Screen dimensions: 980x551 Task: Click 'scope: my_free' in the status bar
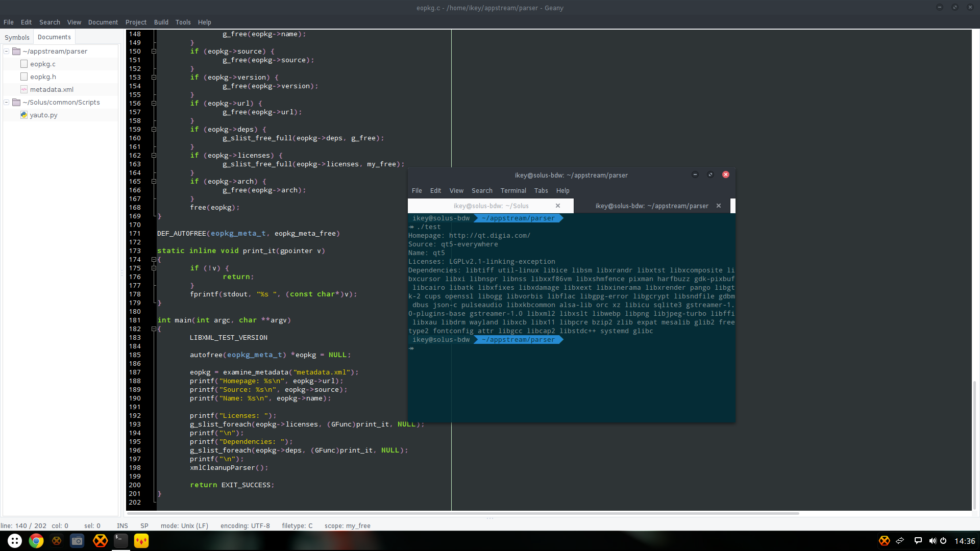(x=347, y=525)
